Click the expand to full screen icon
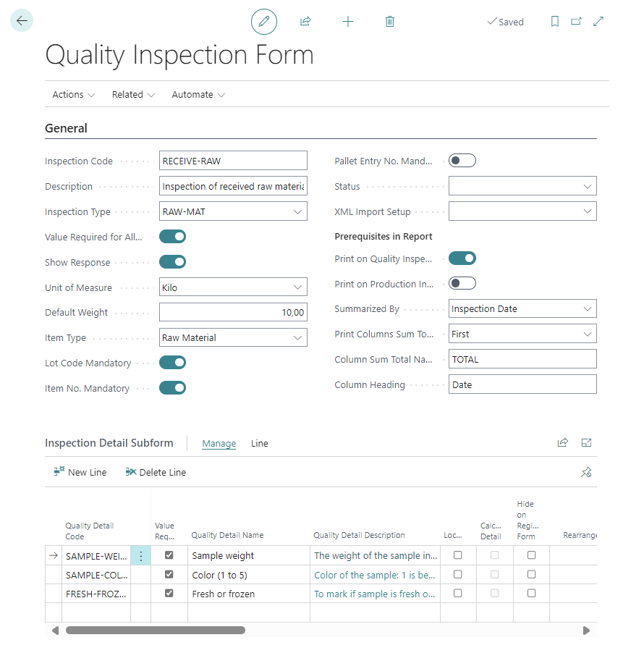The image size is (644, 653). click(598, 22)
